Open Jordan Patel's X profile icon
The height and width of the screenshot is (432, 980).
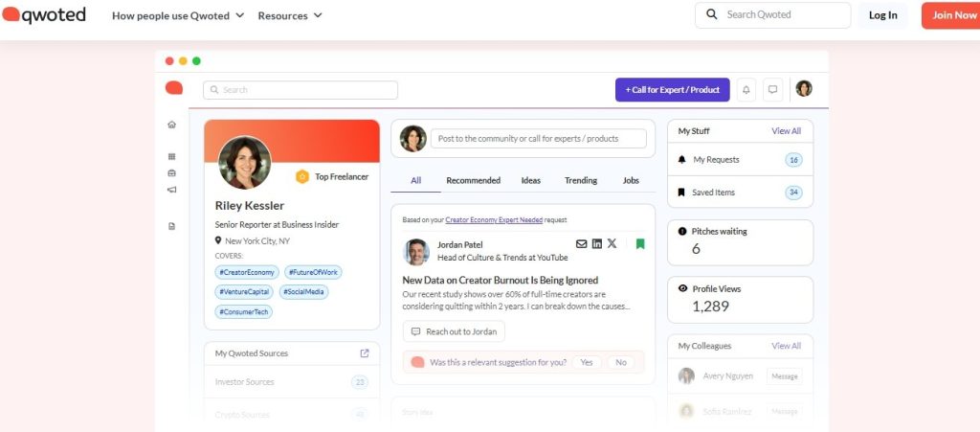pyautogui.click(x=612, y=244)
